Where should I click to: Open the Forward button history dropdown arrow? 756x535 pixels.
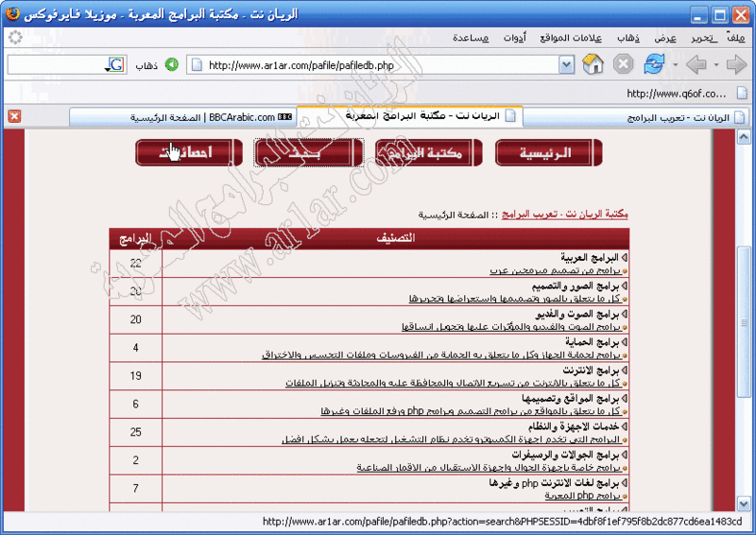[x=675, y=64]
